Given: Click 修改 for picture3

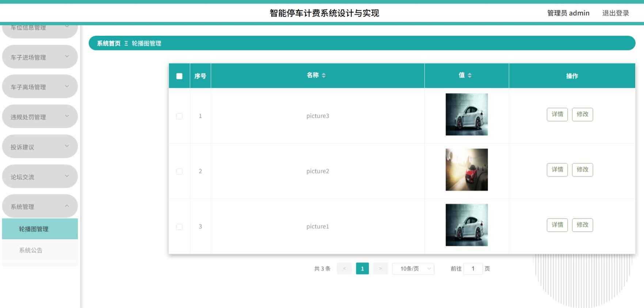Looking at the screenshot, I should click(x=582, y=114).
